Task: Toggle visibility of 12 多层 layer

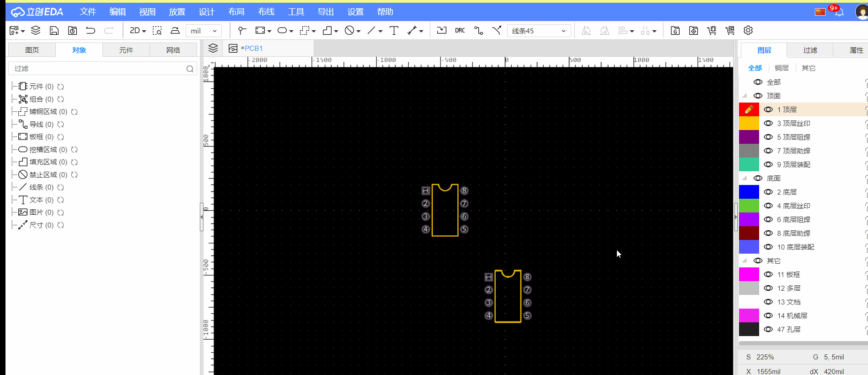Action: pyautogui.click(x=768, y=288)
